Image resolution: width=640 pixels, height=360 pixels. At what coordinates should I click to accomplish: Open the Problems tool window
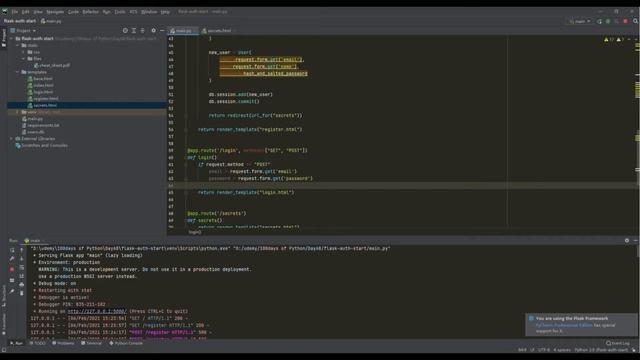[63, 343]
